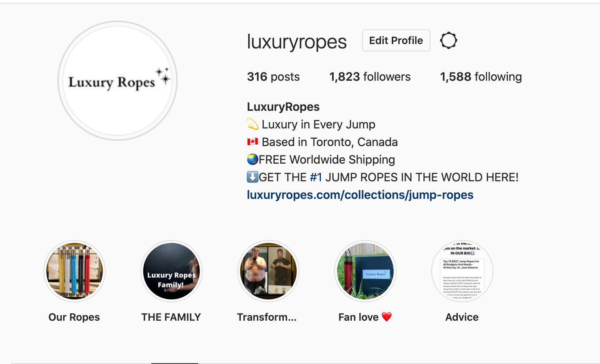Show the 1,823 followers list
600x364 pixels.
370,77
